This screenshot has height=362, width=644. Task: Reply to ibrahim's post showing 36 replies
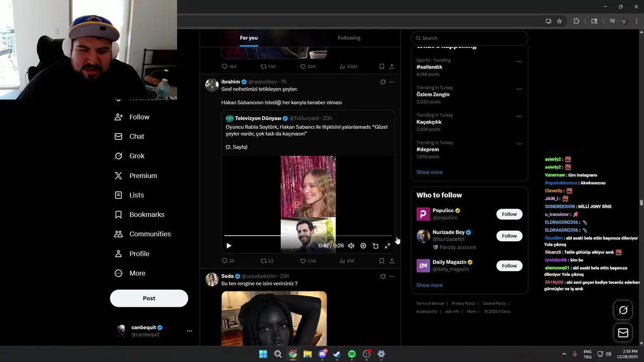point(228,261)
